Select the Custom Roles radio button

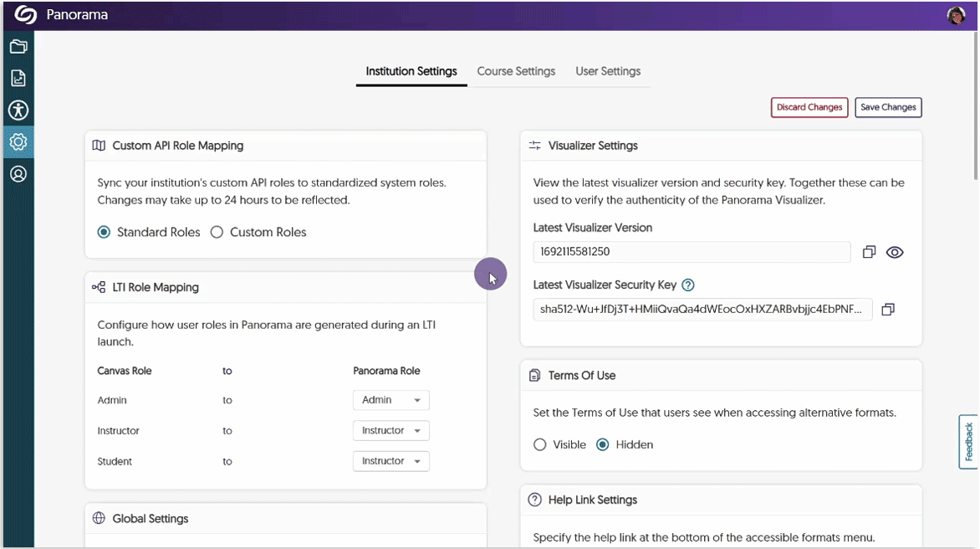click(217, 232)
